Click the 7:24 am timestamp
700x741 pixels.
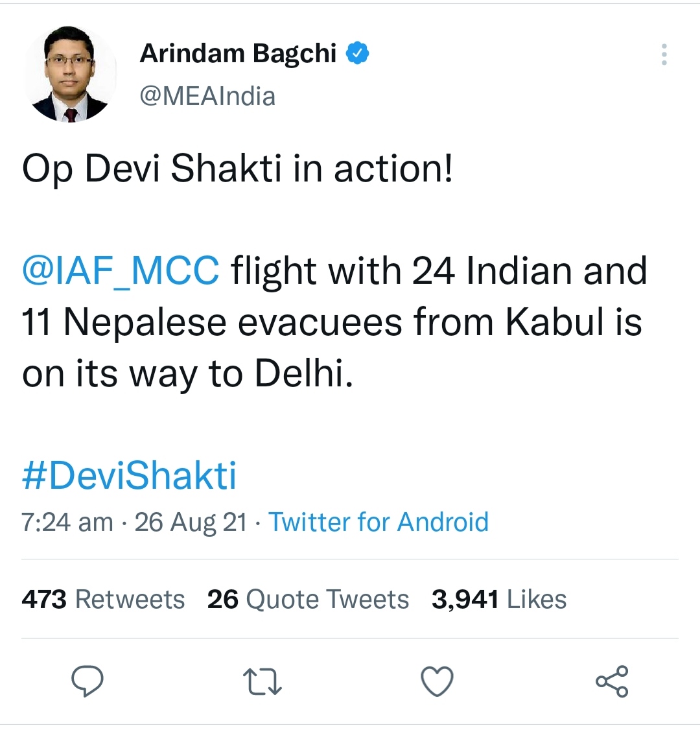[x=67, y=522]
